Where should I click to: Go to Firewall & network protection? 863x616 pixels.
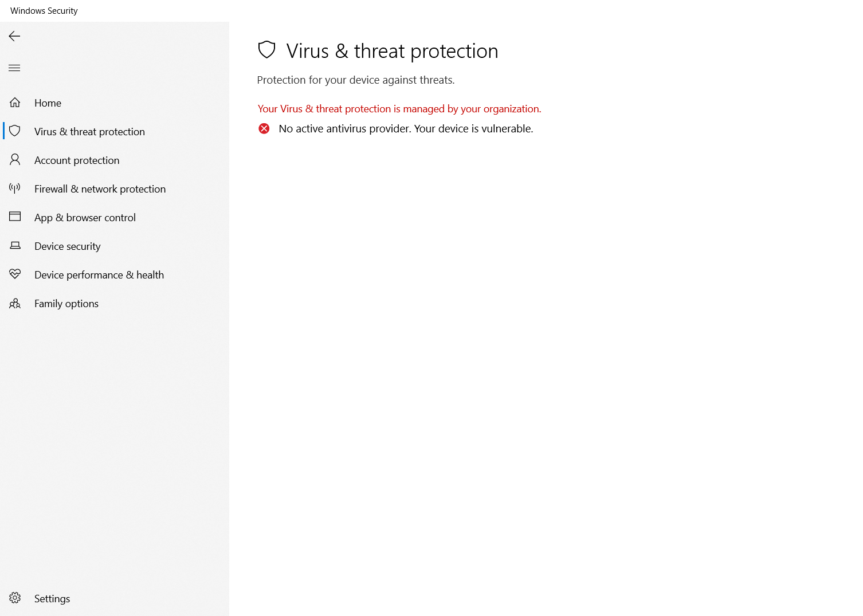100,189
